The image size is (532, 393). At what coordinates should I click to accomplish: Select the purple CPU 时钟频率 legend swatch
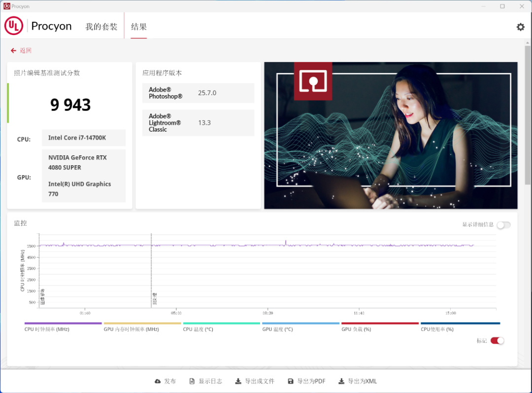click(x=63, y=323)
